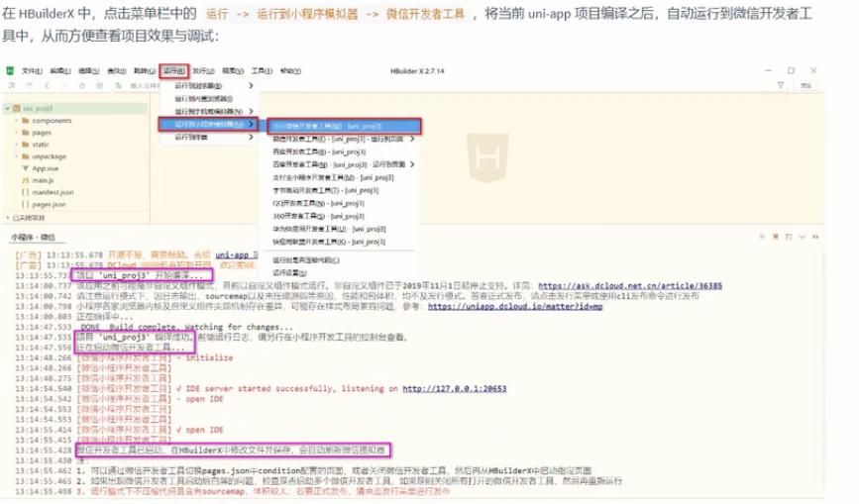Image resolution: width=859 pixels, height=504 pixels.
Task: Select 华为快应用开发者工具 entry
Action: click(x=342, y=229)
